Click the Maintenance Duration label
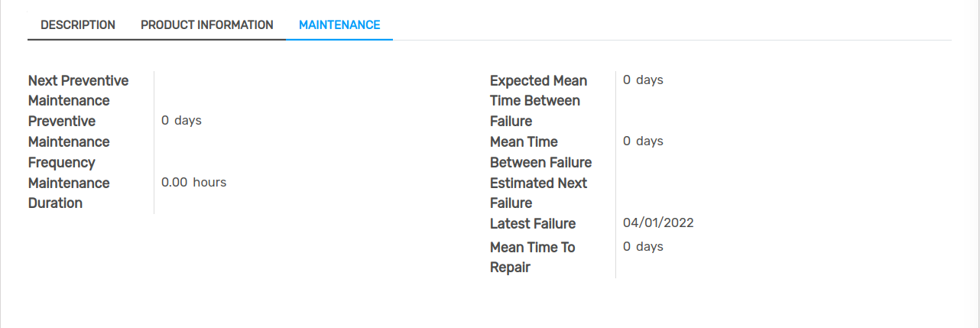 coord(69,193)
